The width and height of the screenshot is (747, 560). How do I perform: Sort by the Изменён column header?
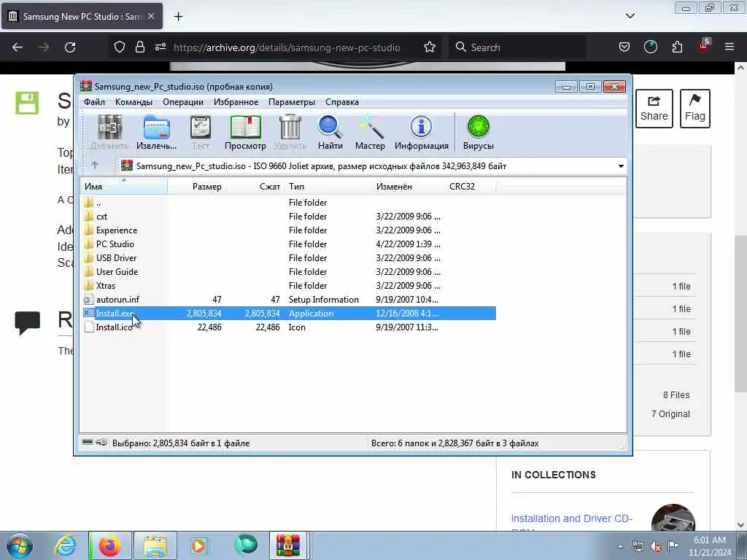pyautogui.click(x=409, y=187)
